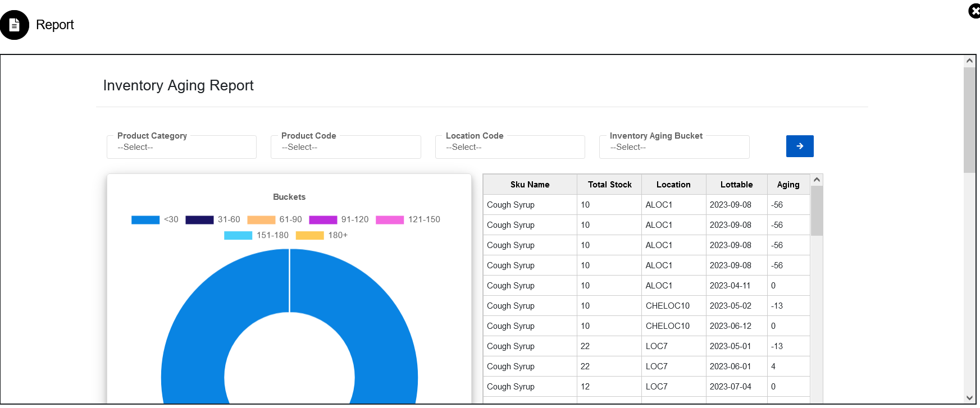Image resolution: width=980 pixels, height=408 pixels.
Task: Select the Lottable cell 2023-06-12
Action: click(736, 326)
